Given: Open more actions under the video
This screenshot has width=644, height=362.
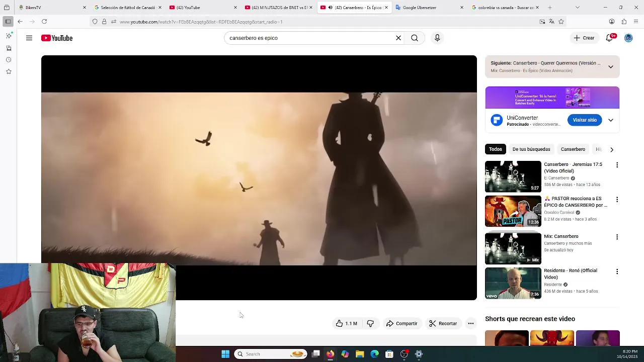Looking at the screenshot, I should 471,323.
